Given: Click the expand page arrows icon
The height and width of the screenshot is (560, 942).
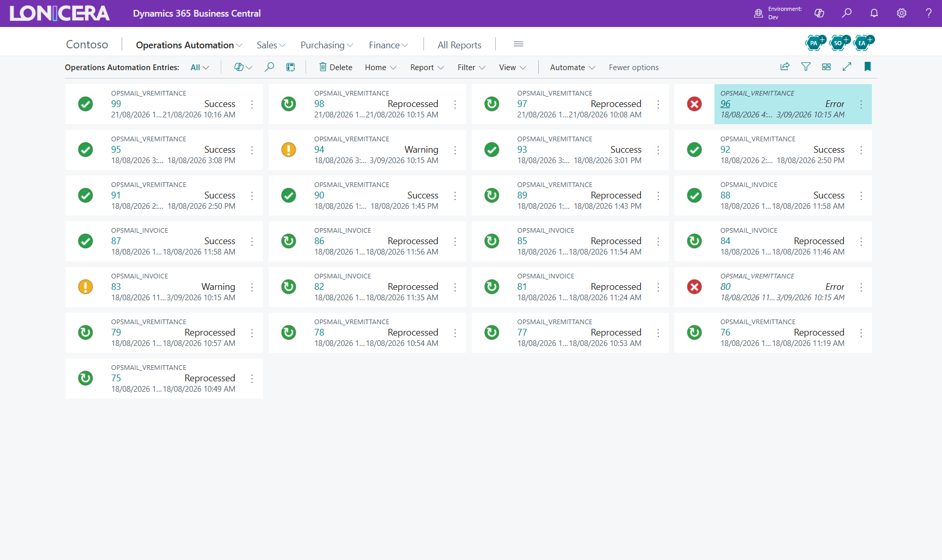Looking at the screenshot, I should (847, 66).
